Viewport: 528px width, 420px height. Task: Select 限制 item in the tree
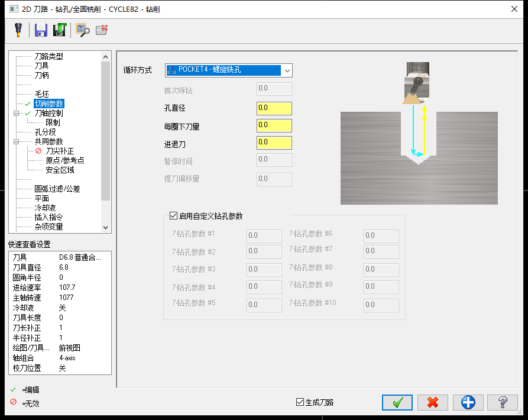[53, 122]
